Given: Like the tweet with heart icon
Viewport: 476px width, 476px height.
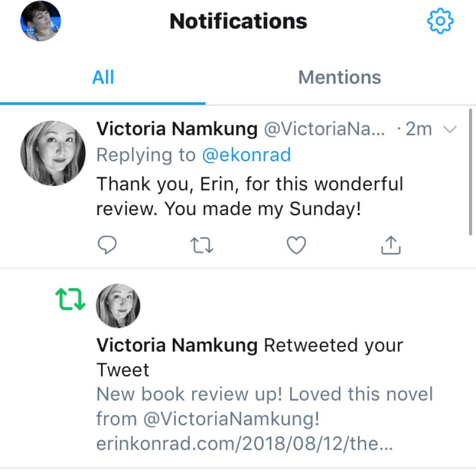Looking at the screenshot, I should click(x=296, y=245).
